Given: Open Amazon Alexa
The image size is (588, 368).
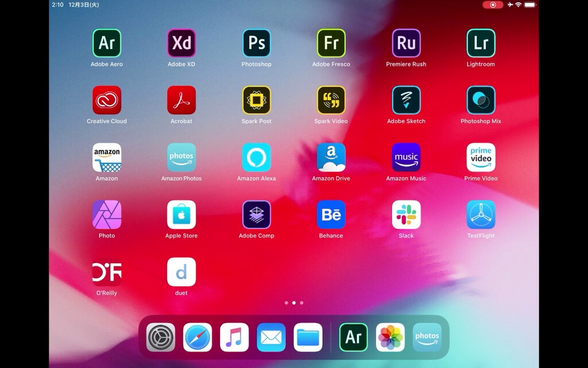Looking at the screenshot, I should pos(257,158).
